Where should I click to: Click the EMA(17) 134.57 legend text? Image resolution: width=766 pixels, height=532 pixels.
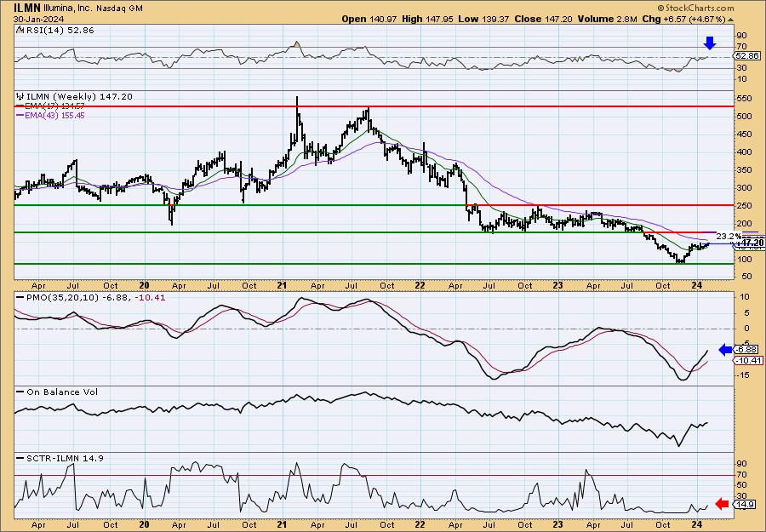(x=54, y=106)
